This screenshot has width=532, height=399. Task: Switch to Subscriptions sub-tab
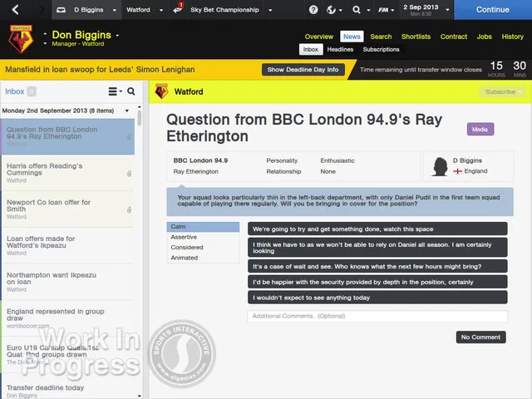click(381, 50)
